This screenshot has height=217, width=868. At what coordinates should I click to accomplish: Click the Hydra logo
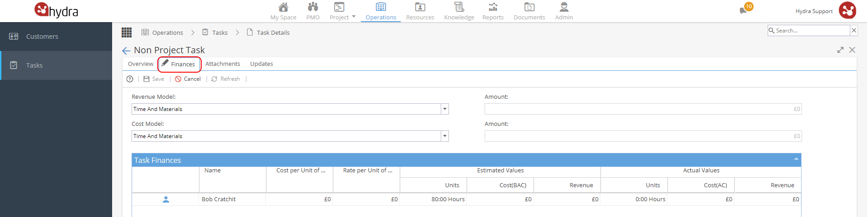tap(57, 10)
